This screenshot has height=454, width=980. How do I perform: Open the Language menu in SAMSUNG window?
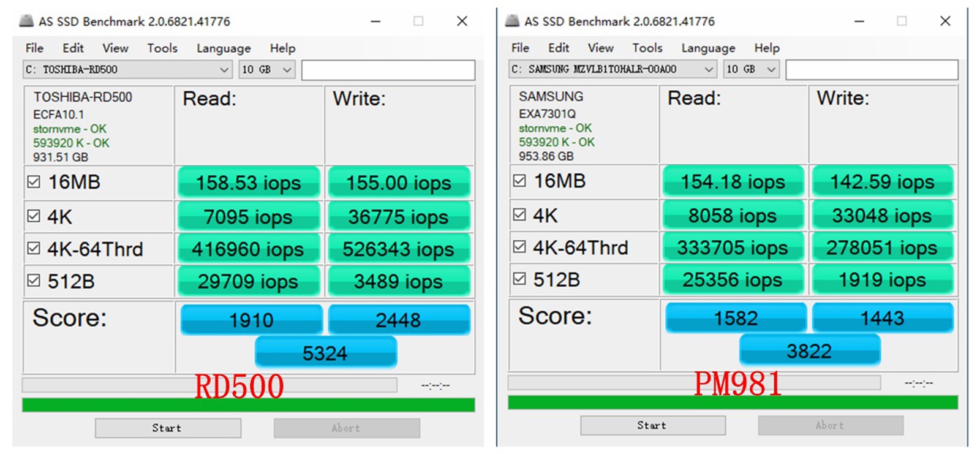pos(708,48)
